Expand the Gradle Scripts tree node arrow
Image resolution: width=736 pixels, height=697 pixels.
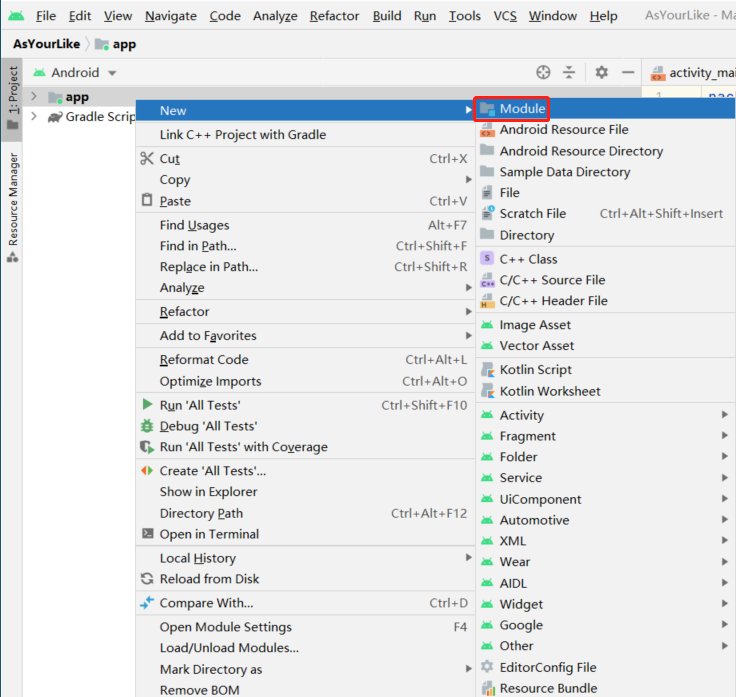(x=34, y=116)
